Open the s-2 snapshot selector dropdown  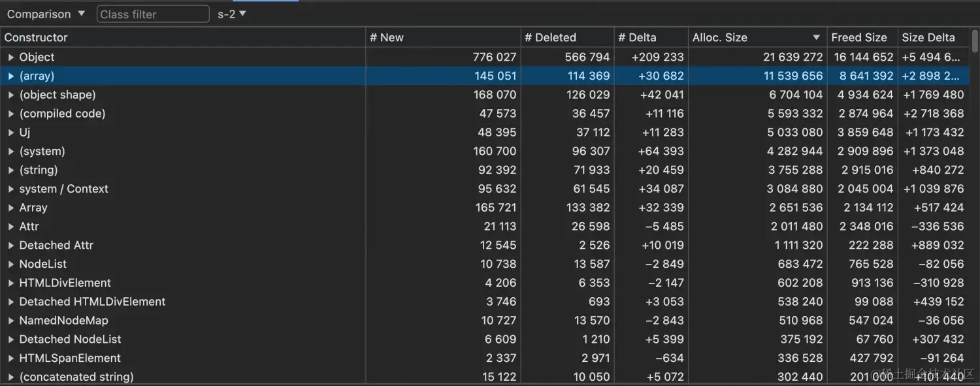tap(232, 14)
